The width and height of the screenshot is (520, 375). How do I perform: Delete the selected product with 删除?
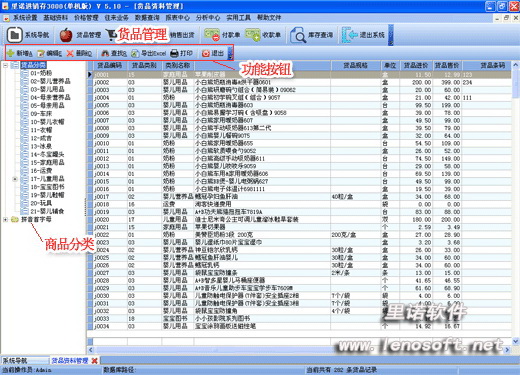(79, 53)
